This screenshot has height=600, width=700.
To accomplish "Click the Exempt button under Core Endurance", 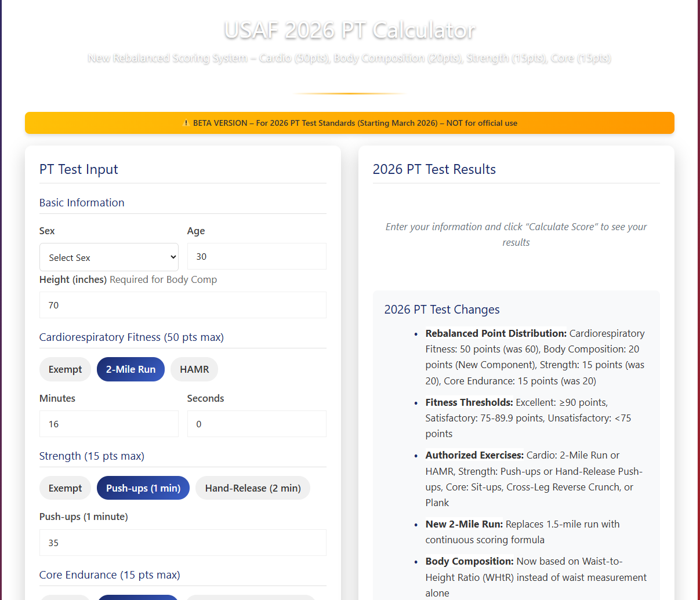I will click(65, 597).
